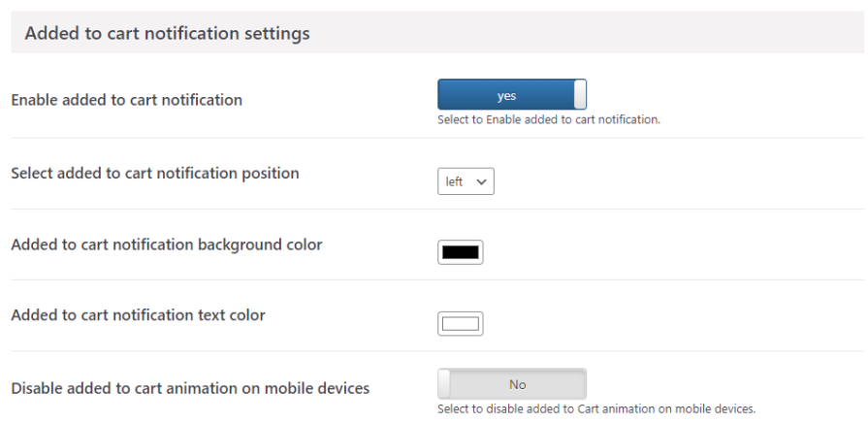Toggle the Disable animation on mobile devices switch
868x423 pixels.
click(512, 384)
